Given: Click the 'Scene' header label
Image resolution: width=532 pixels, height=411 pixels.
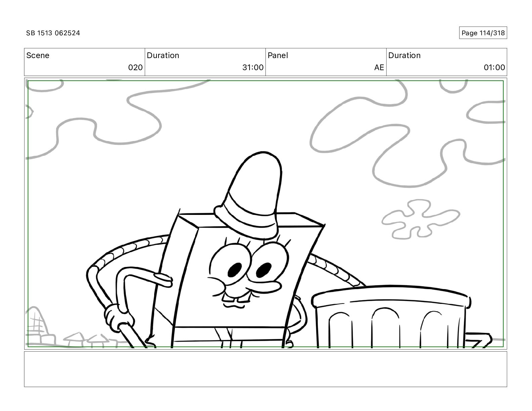Looking at the screenshot, I should (x=38, y=55).
